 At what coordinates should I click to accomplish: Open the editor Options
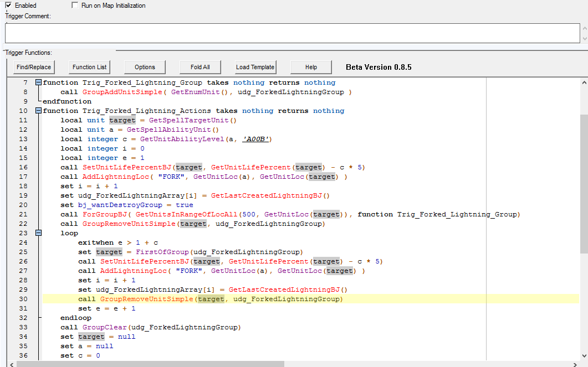click(x=145, y=67)
